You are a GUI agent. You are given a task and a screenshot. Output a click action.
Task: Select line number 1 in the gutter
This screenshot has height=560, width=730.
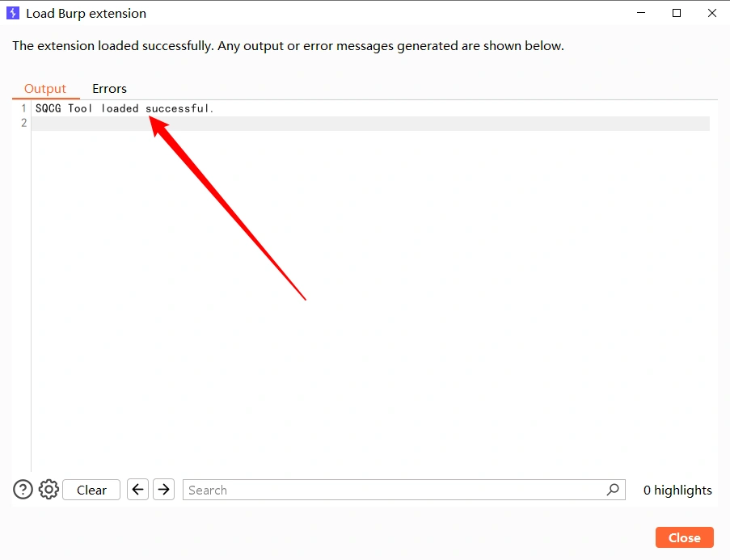[x=23, y=108]
